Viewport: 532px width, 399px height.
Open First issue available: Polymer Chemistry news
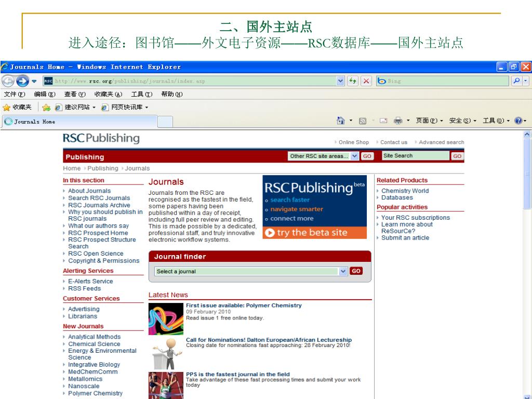[244, 305]
